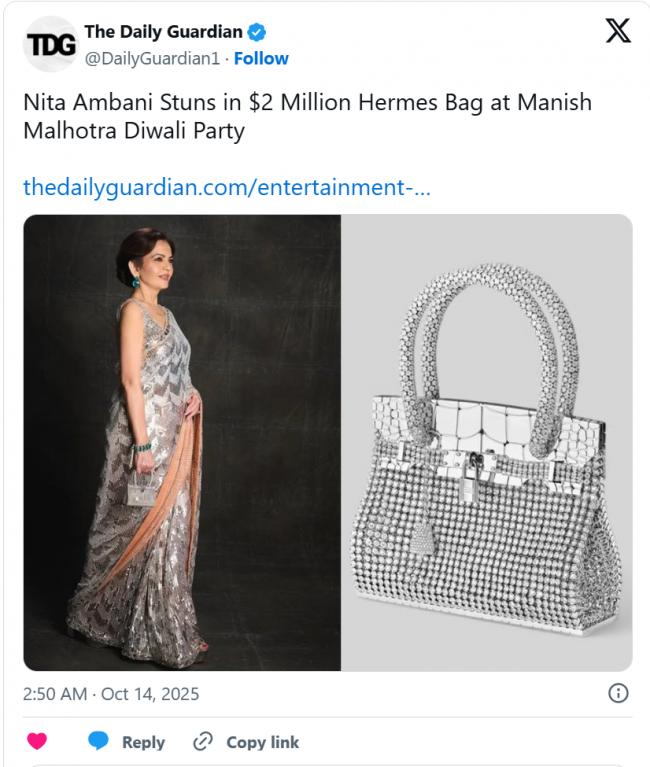This screenshot has height=767, width=650.
Task: Like the post with the heart icon
Action: pos(37,741)
